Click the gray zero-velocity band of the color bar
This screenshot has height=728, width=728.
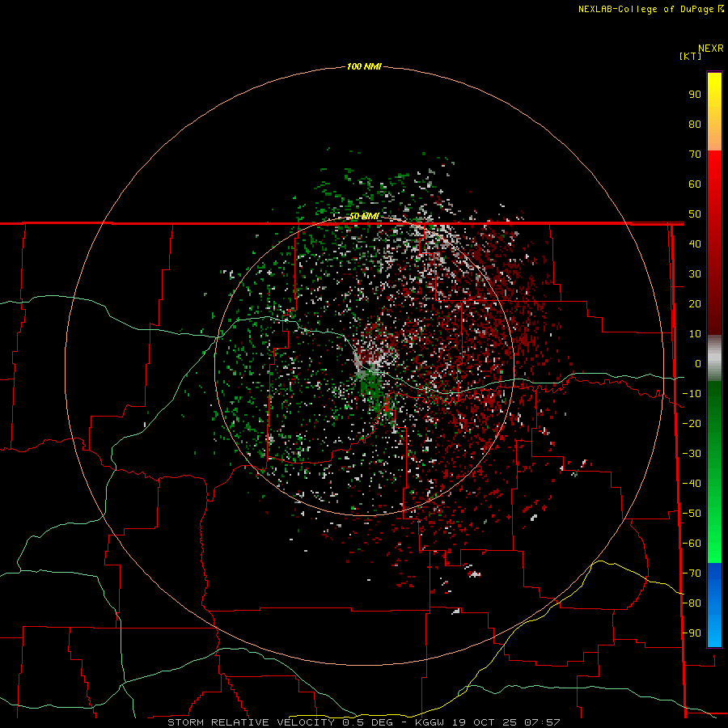[714, 358]
